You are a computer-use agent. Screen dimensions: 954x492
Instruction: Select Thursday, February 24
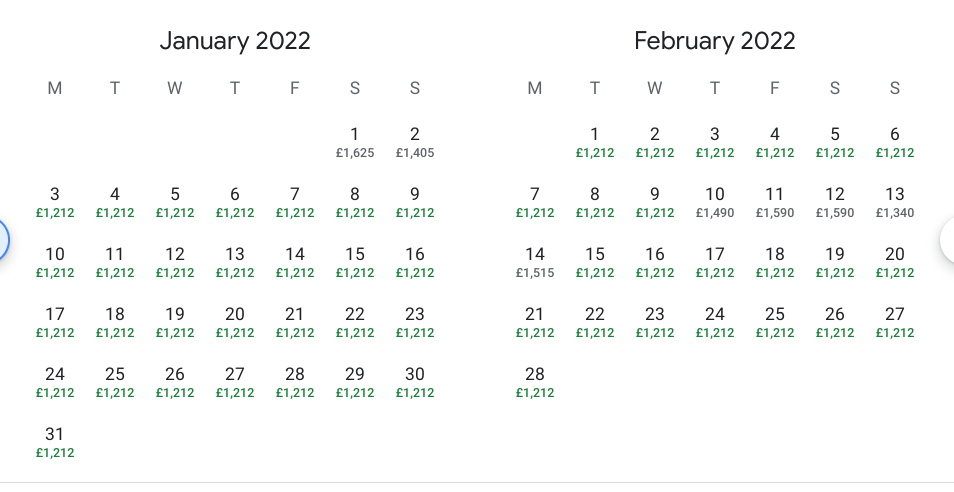coord(715,322)
